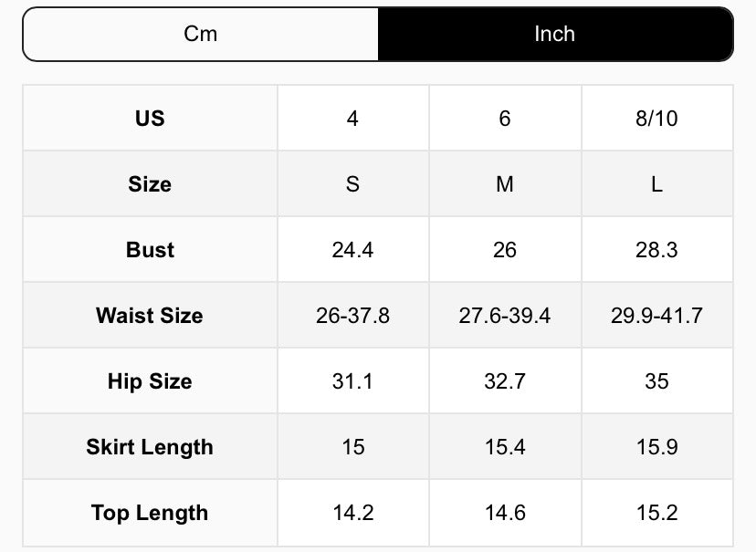Image resolution: width=756 pixels, height=552 pixels.
Task: Click waist value 26-37.8
Action: (352, 316)
